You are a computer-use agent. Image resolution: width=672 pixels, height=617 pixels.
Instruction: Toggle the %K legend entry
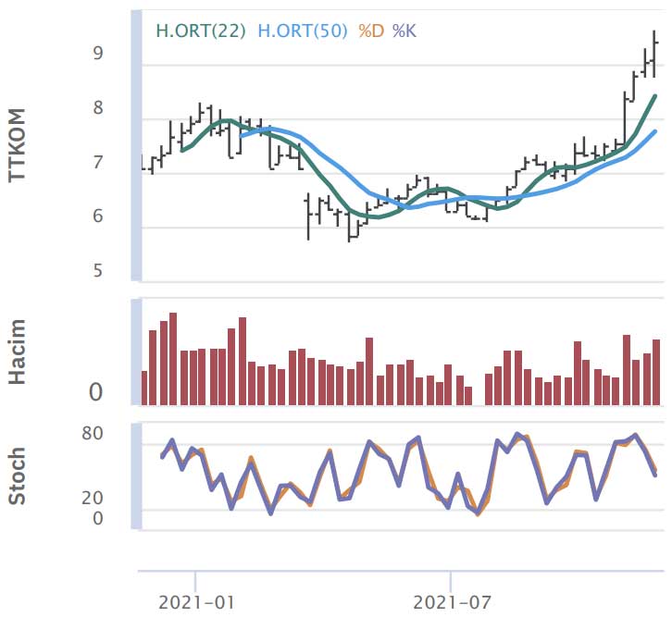(x=404, y=31)
